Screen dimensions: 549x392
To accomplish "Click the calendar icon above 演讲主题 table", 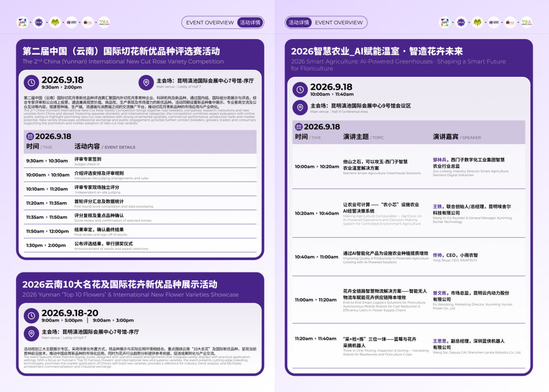I will (299, 126).
